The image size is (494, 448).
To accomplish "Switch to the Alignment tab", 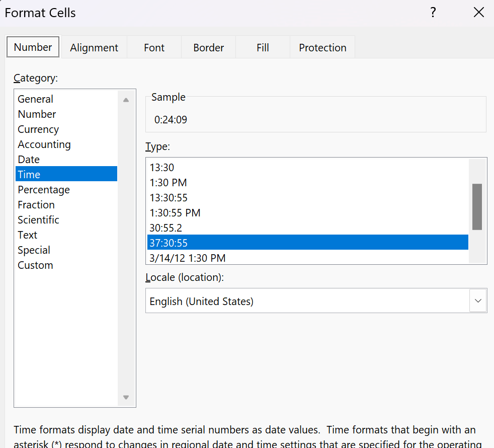I will point(94,48).
